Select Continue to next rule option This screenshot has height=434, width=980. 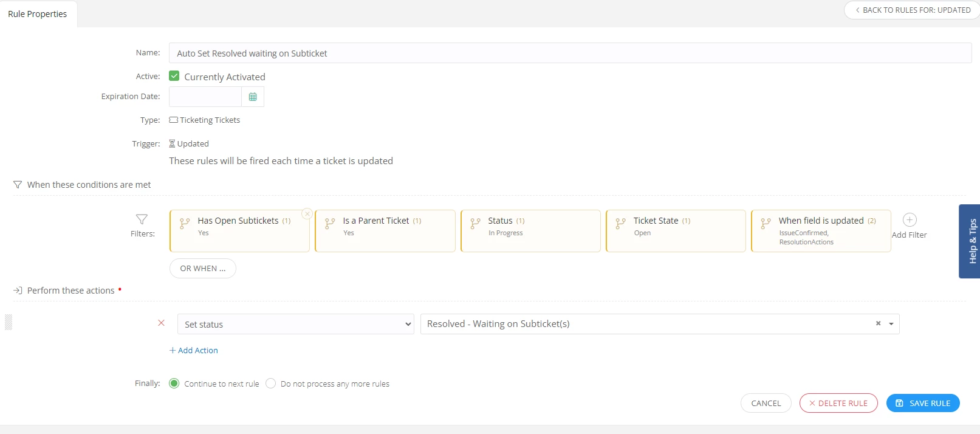174,384
